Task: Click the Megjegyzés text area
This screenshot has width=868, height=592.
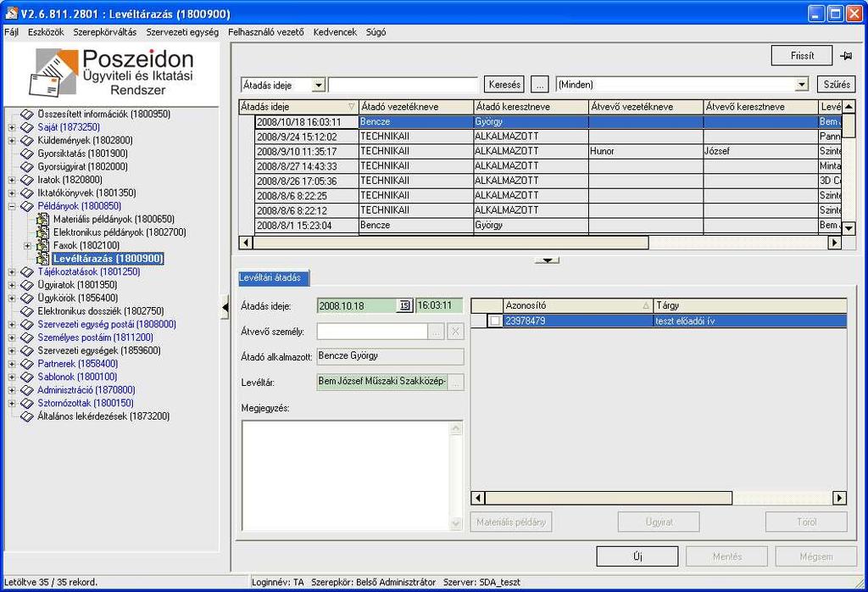Action: pos(347,476)
